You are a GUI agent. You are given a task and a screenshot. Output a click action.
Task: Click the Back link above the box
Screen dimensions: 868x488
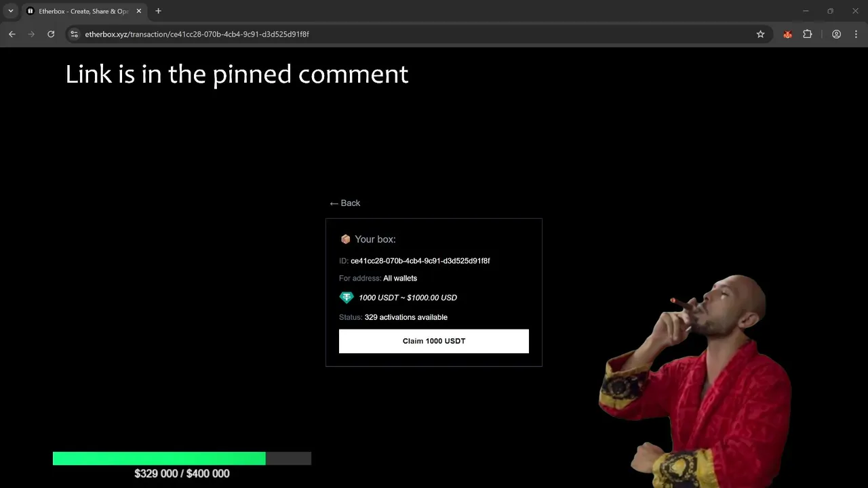(344, 203)
